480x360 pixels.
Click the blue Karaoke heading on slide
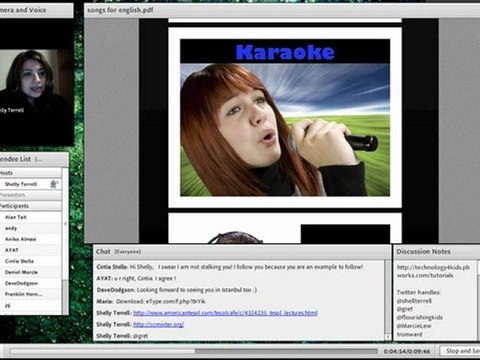tap(285, 52)
